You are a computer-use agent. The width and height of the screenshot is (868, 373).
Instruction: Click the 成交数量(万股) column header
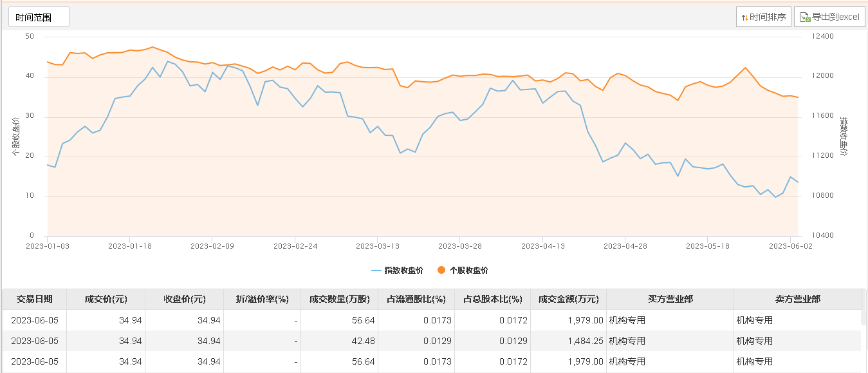[x=339, y=300]
